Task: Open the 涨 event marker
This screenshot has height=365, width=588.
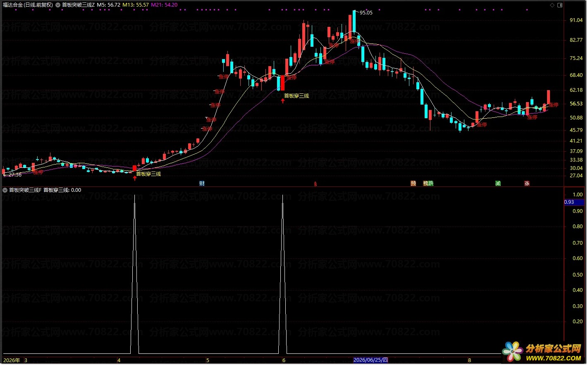Action: (x=527, y=184)
